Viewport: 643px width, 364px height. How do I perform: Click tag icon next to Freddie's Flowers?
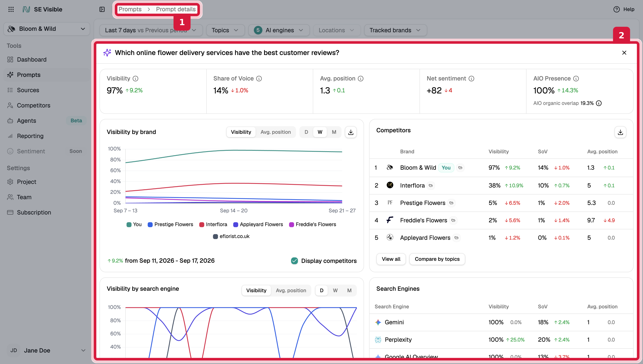point(453,220)
